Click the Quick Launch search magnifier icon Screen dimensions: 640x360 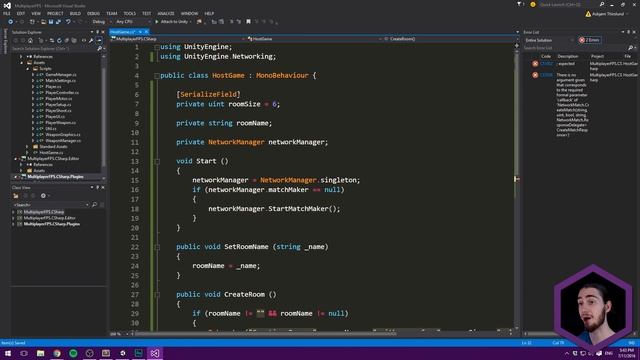(602, 4)
